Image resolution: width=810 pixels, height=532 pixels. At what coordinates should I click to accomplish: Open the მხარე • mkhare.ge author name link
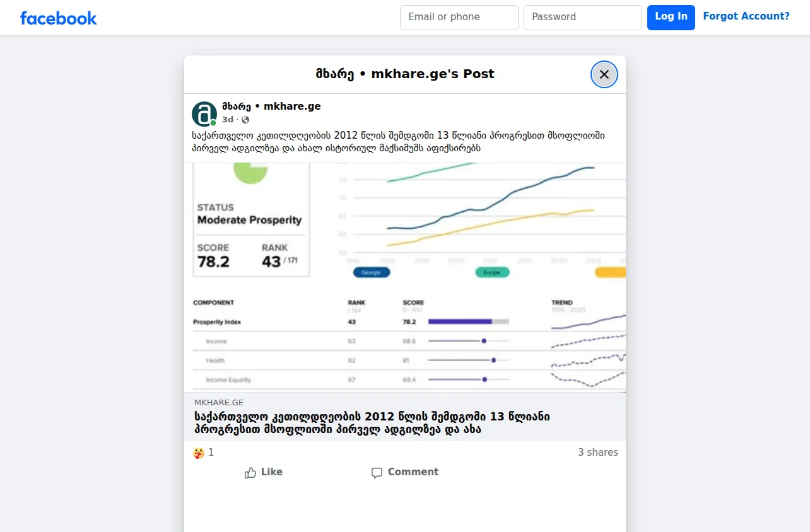click(x=271, y=107)
